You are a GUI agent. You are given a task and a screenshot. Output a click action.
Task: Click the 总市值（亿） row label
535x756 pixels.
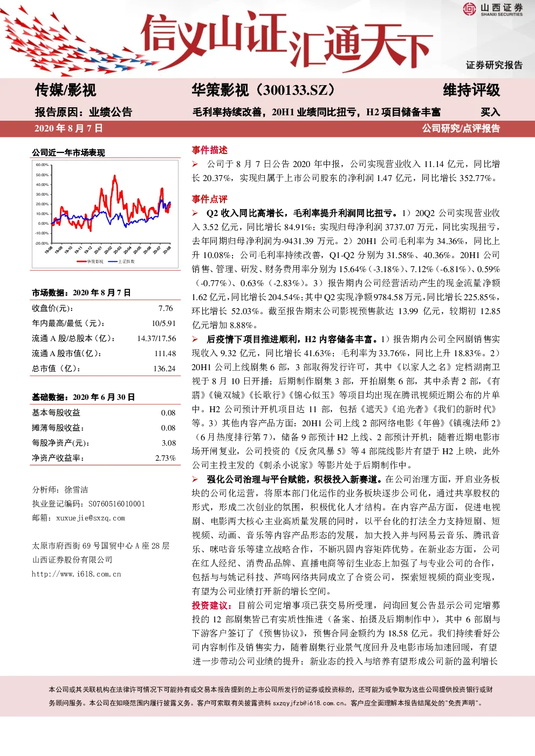pos(56,369)
